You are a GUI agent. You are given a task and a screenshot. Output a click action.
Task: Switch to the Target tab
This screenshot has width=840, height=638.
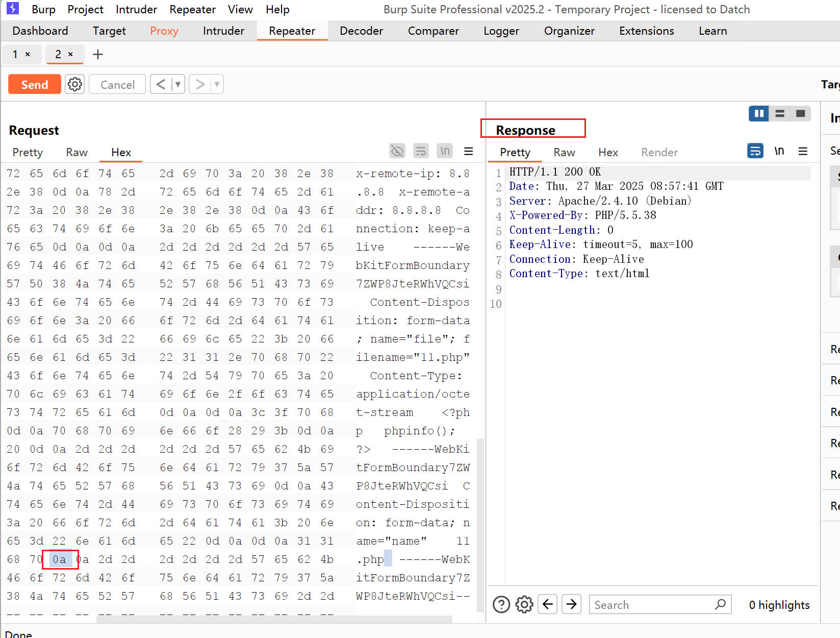tap(109, 31)
